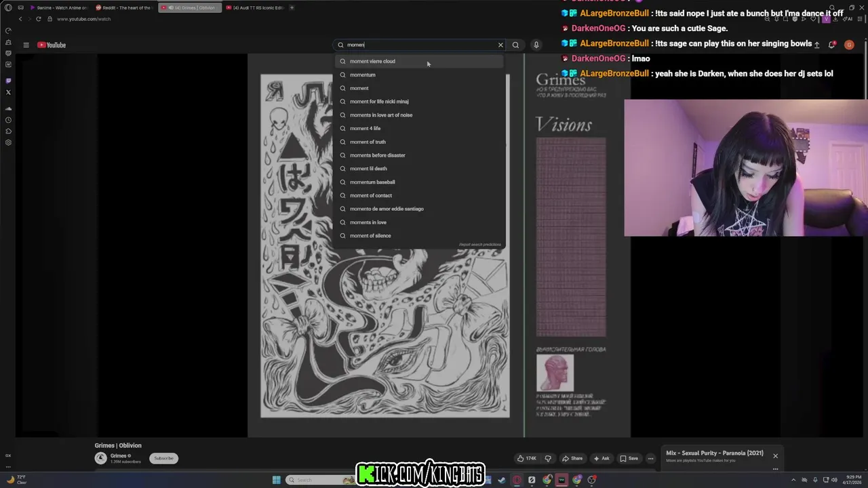
Task: Subscribe to the Grimes channel
Action: tap(163, 458)
